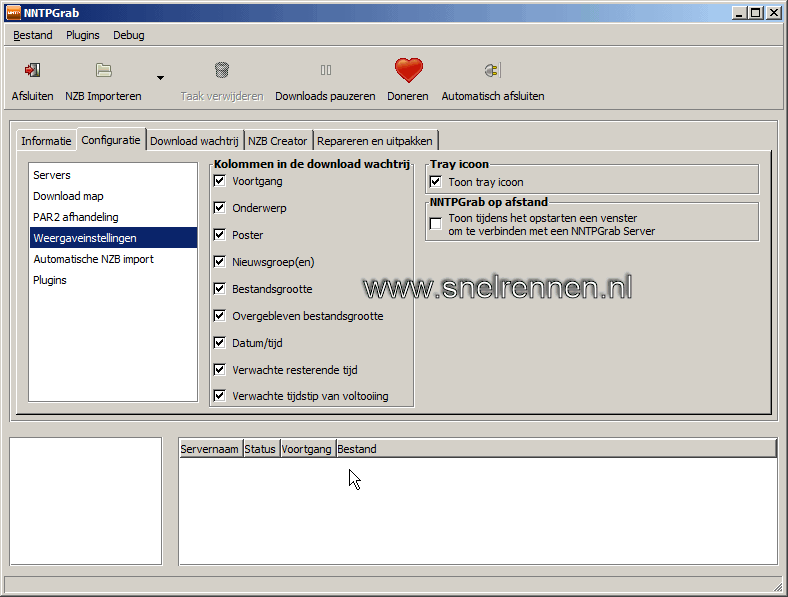Image resolution: width=788 pixels, height=597 pixels.
Task: Disable the Nieuwsgroep(en) column checkbox
Action: [x=220, y=261]
